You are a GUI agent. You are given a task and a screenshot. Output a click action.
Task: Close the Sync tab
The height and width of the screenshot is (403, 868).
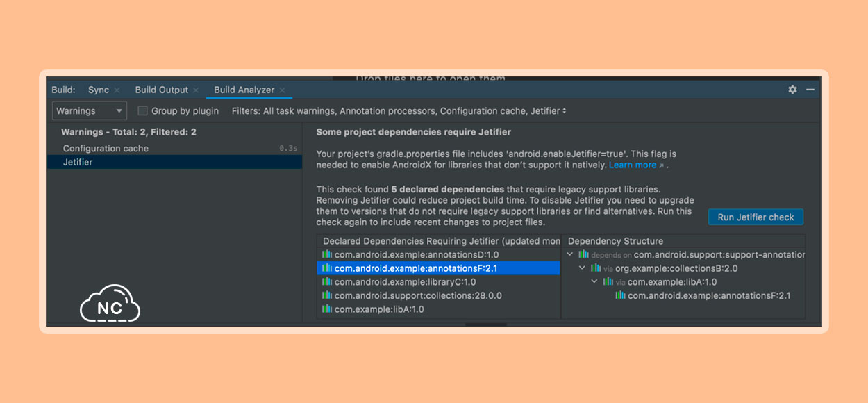(x=117, y=90)
